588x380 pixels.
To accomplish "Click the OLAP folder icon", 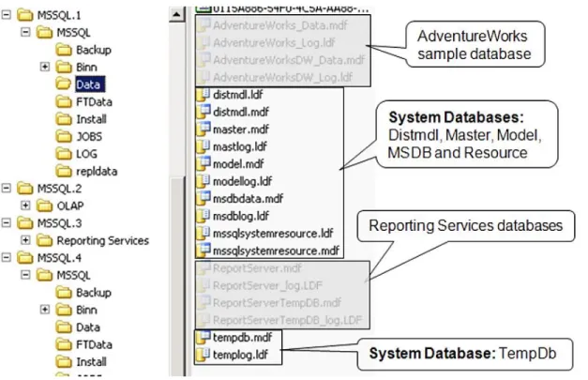I will click(x=44, y=205).
